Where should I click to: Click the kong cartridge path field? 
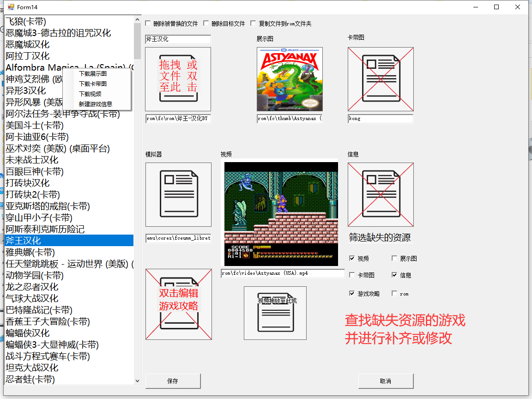381,118
